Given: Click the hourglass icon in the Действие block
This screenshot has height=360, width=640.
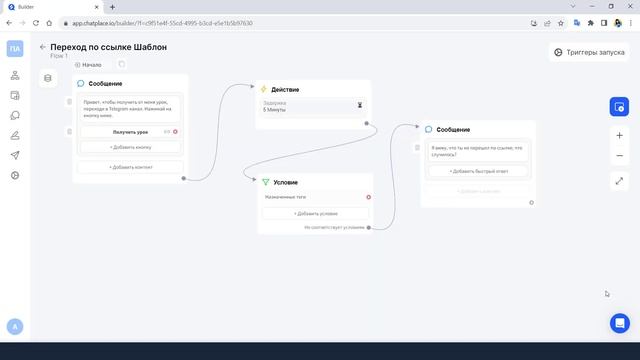Looking at the screenshot, I should (x=360, y=105).
